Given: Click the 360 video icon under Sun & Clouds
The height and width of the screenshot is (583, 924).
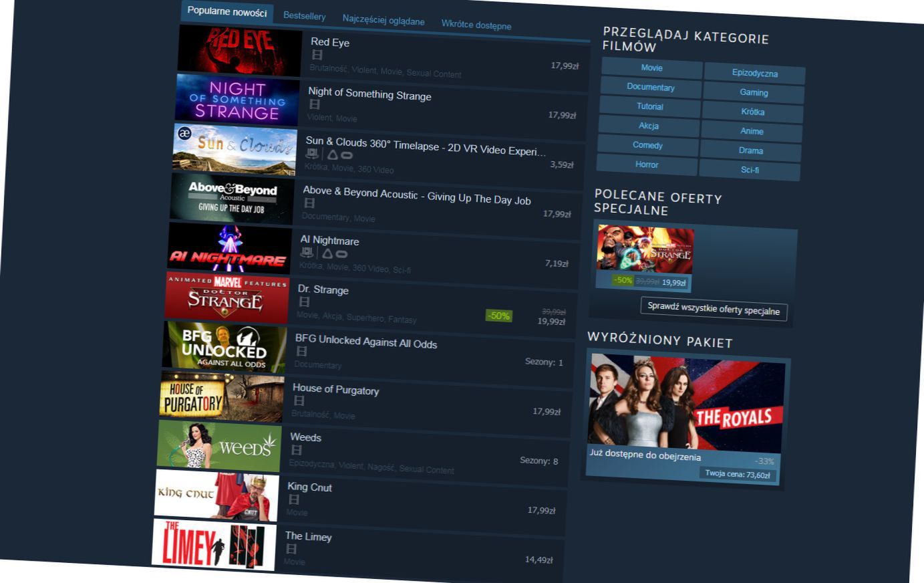Looking at the screenshot, I should point(312,154).
